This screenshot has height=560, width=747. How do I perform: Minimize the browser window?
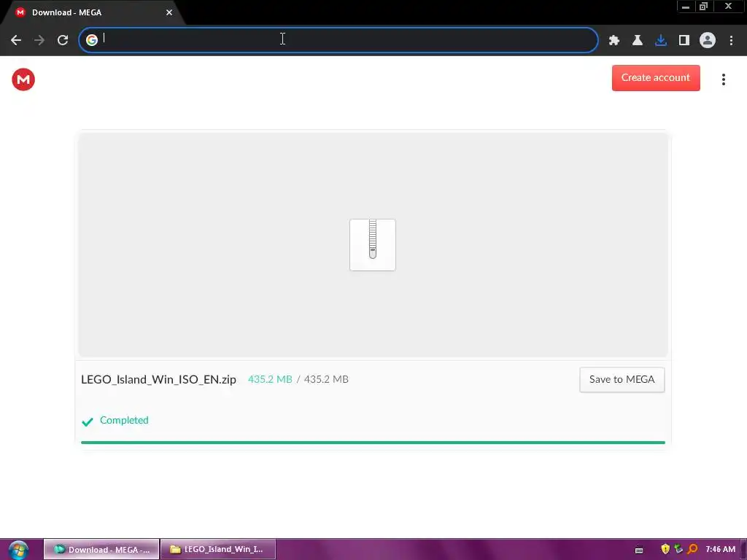(x=686, y=7)
